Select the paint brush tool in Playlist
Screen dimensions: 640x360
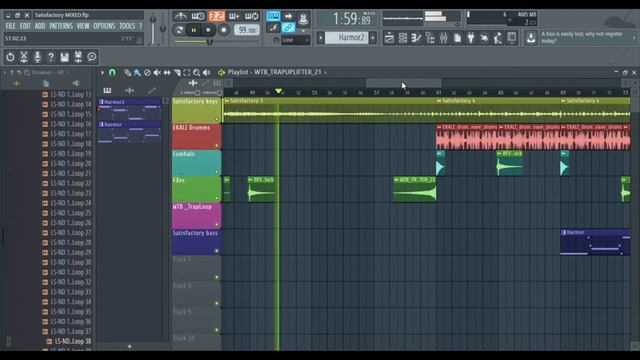coord(137,72)
